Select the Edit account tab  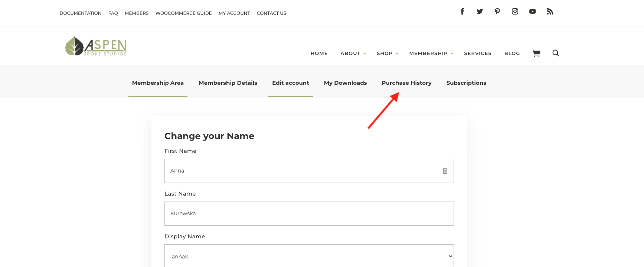coord(291,83)
